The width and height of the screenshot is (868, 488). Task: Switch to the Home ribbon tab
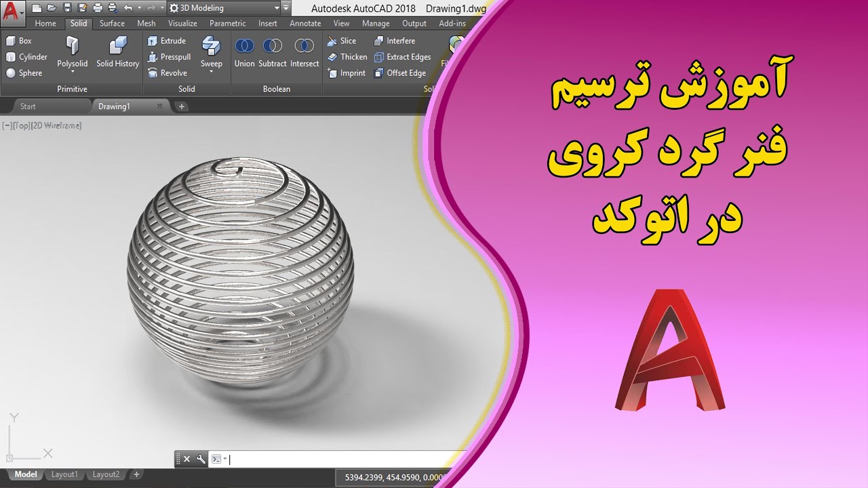coord(45,23)
